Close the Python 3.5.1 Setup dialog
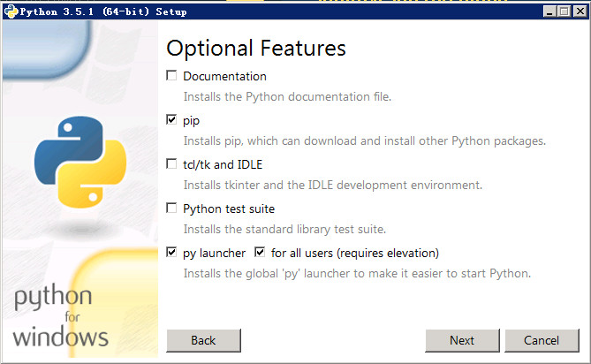This screenshot has height=364, width=591. pos(578,10)
